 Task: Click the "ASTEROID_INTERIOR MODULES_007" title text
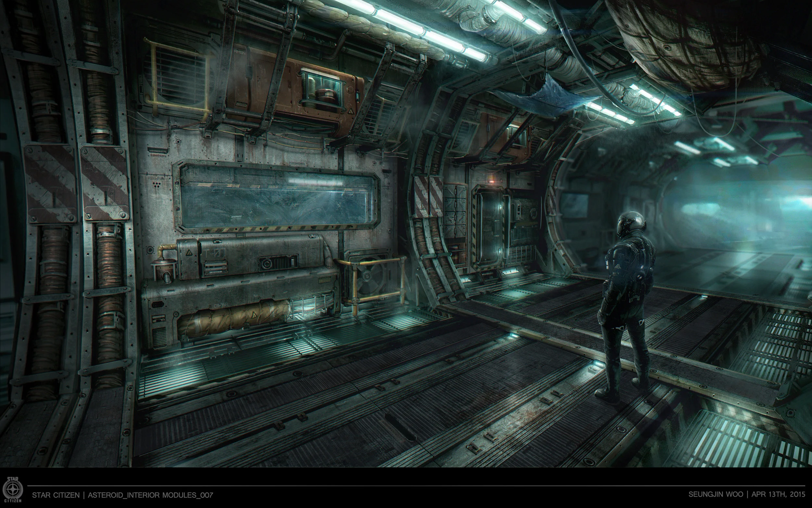[x=150, y=495]
